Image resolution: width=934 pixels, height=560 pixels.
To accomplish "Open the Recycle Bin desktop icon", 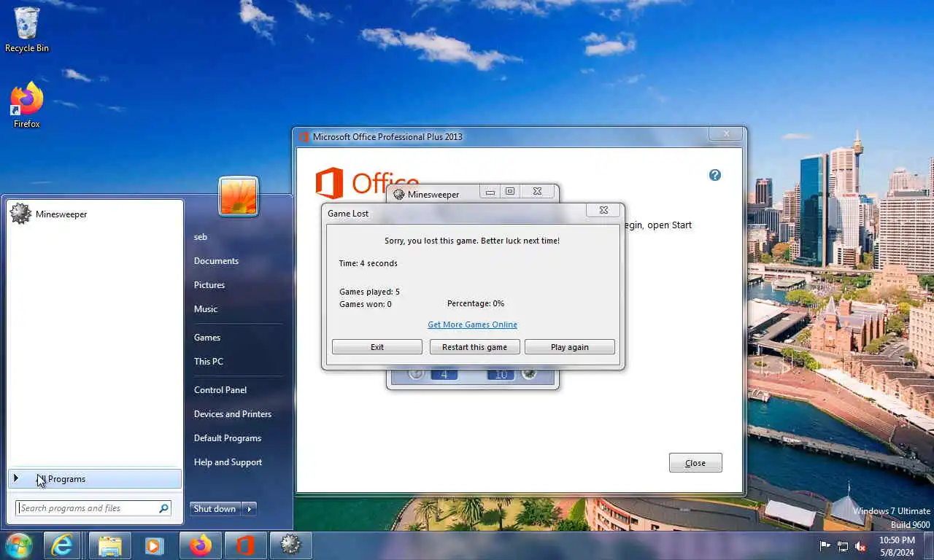I will (27, 30).
